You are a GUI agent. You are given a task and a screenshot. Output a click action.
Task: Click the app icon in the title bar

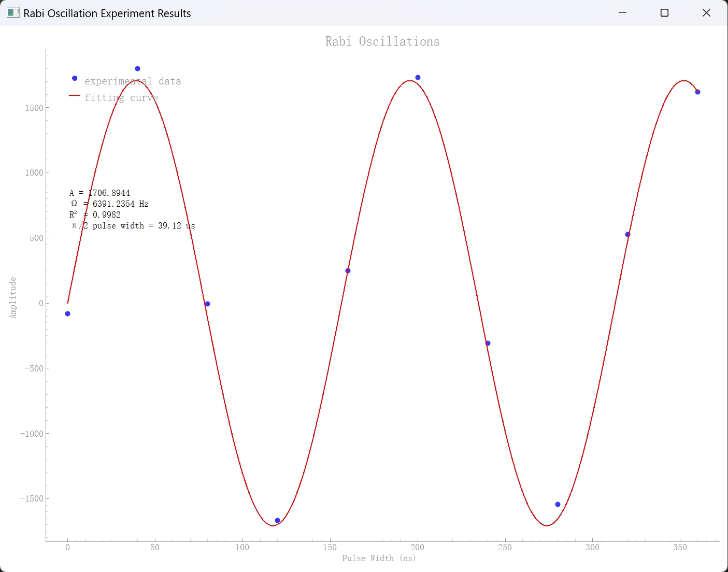click(13, 13)
